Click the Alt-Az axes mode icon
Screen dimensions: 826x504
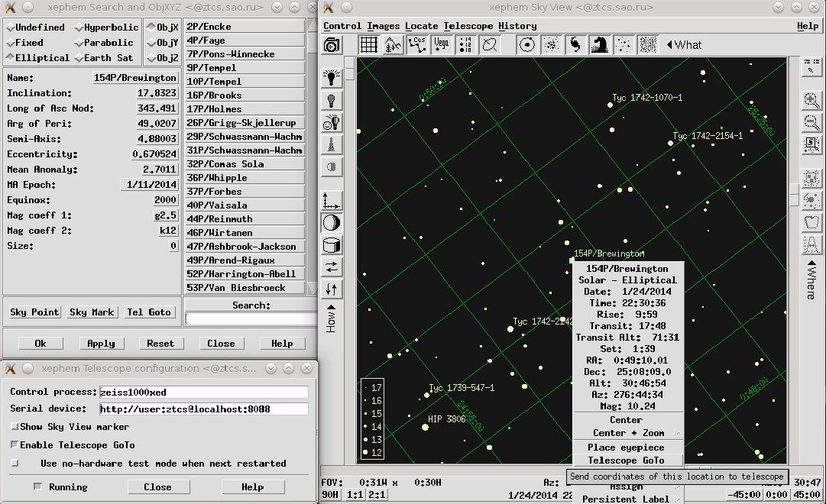tap(332, 201)
